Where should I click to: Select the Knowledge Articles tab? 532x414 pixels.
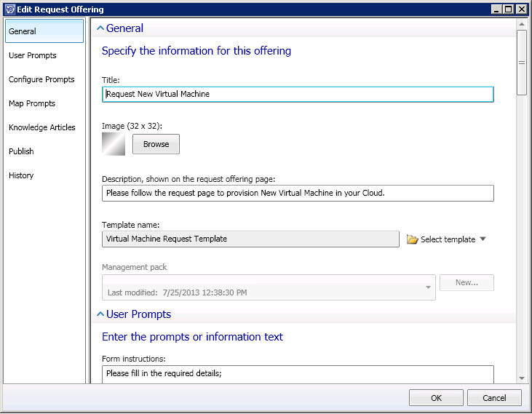42,127
